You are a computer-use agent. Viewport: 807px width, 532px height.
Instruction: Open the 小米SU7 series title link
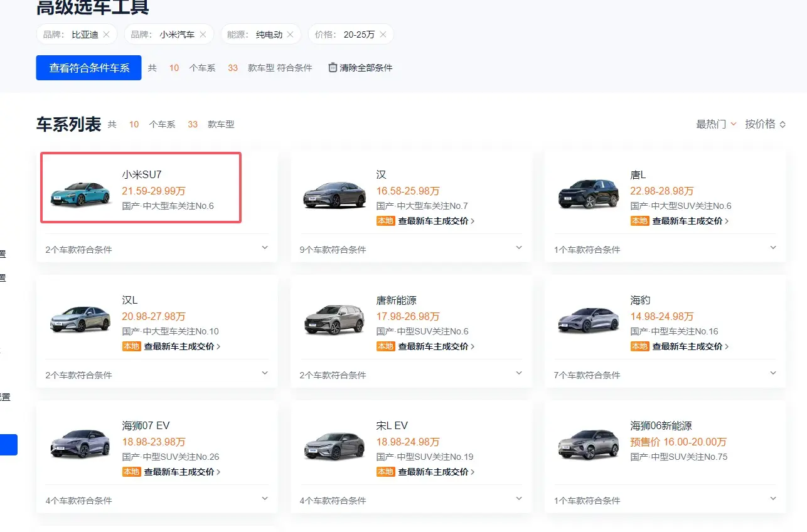click(x=142, y=175)
